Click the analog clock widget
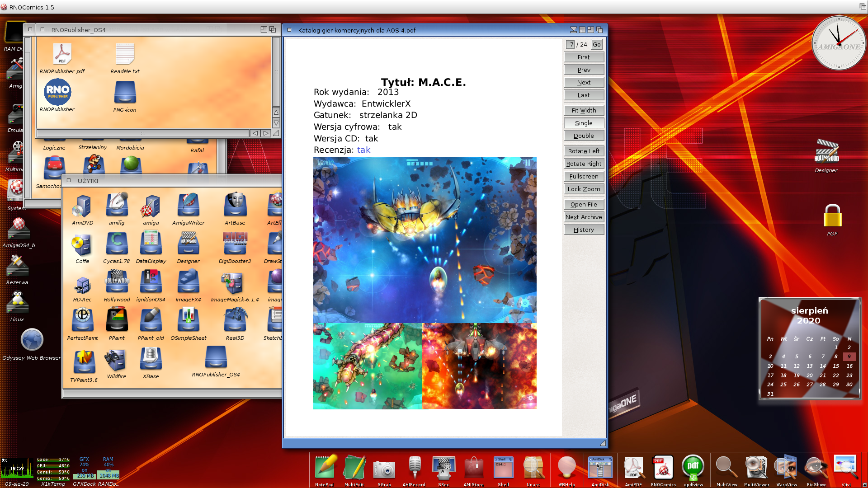This screenshot has width=868, height=488. (839, 44)
